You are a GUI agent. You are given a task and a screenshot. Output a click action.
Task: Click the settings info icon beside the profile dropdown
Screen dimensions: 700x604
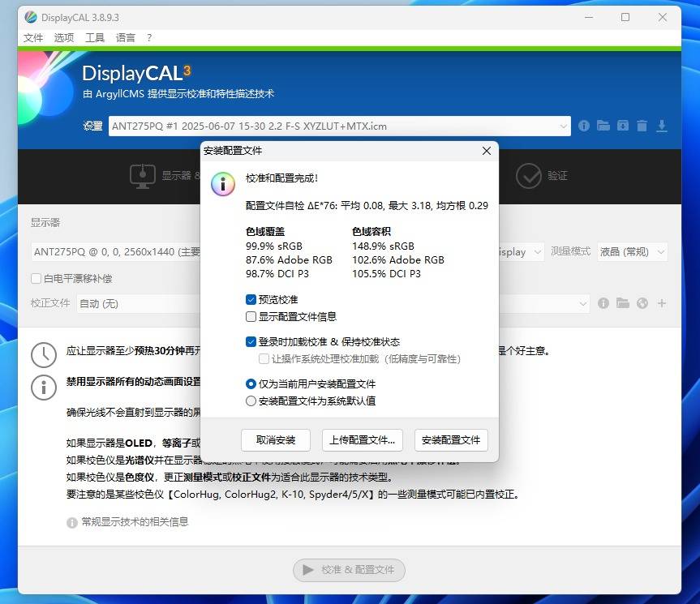pos(583,126)
